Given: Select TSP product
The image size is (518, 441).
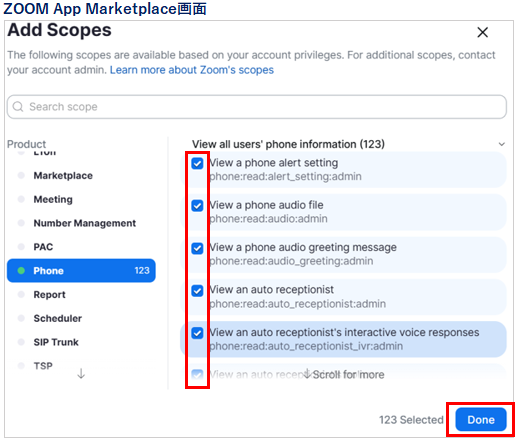Looking at the screenshot, I should (43, 366).
